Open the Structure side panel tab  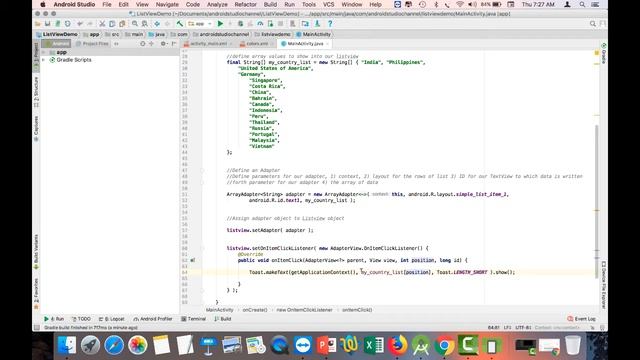coord(36,92)
